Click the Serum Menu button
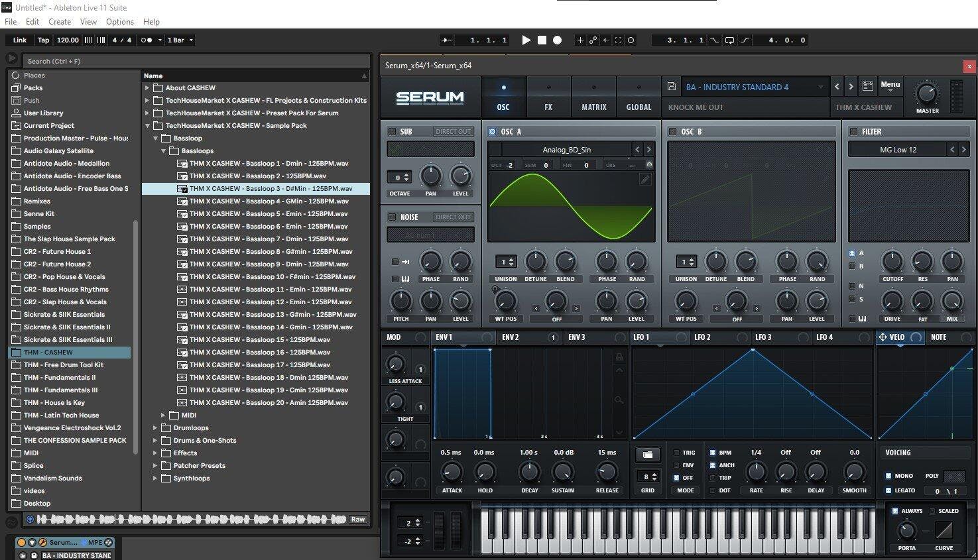 [890, 85]
